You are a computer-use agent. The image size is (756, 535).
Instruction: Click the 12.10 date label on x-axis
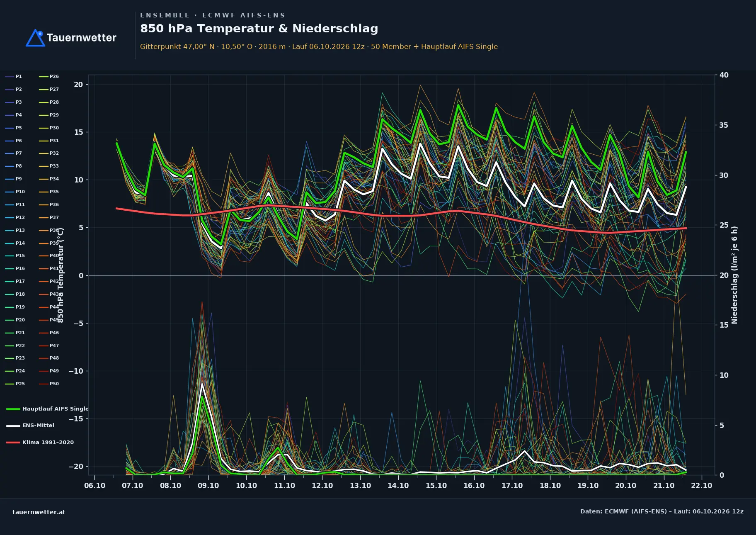coord(322,486)
